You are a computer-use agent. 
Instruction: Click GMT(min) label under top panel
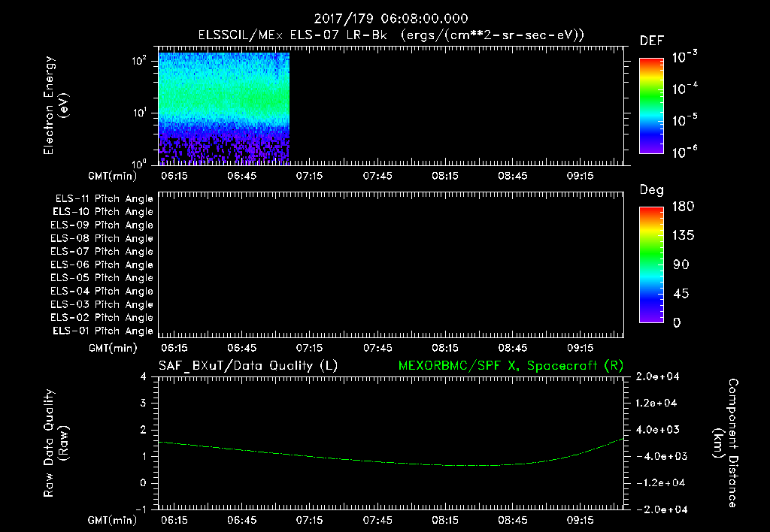pyautogui.click(x=113, y=176)
